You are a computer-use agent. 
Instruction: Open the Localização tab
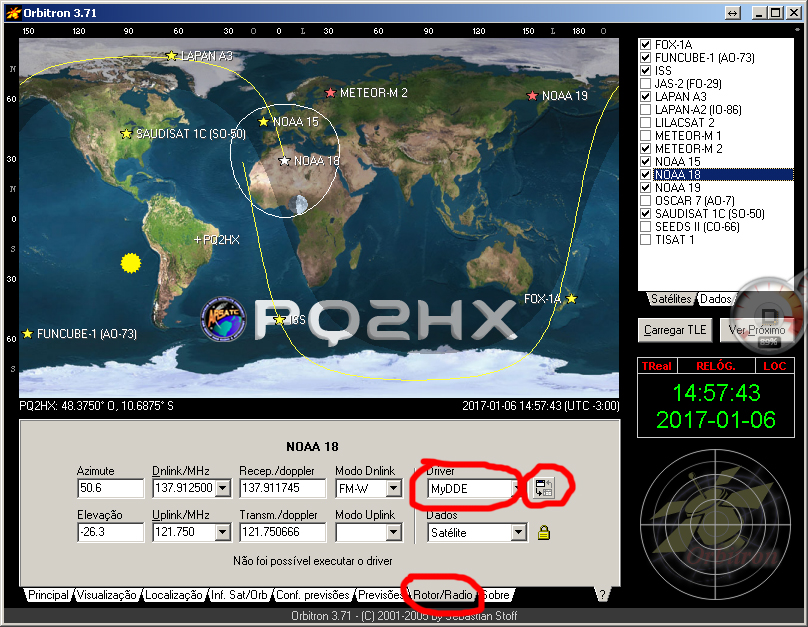(173, 594)
